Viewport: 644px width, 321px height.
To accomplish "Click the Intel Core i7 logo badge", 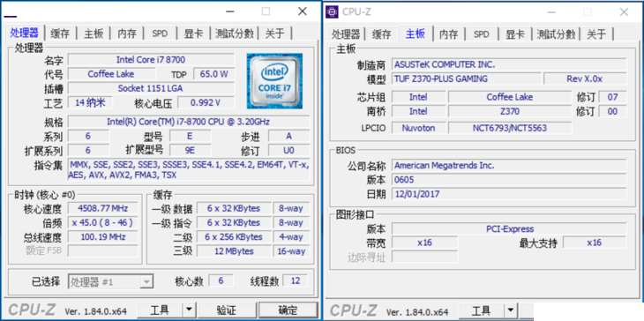I will coord(274,81).
